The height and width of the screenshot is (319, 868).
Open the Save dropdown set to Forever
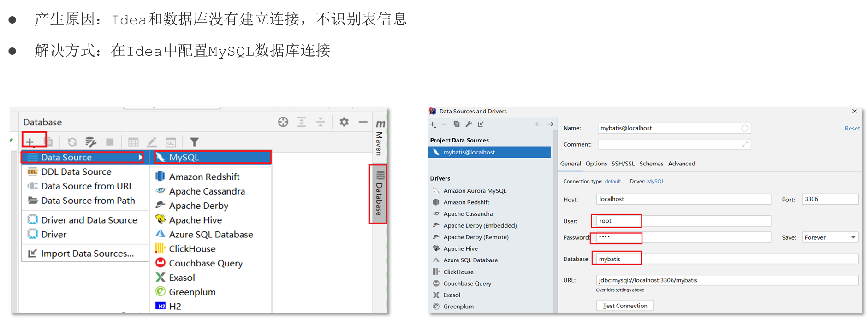tap(830, 237)
